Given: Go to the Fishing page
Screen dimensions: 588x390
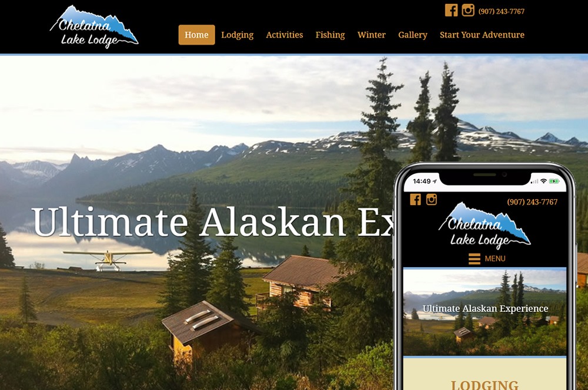Looking at the screenshot, I should pos(330,35).
